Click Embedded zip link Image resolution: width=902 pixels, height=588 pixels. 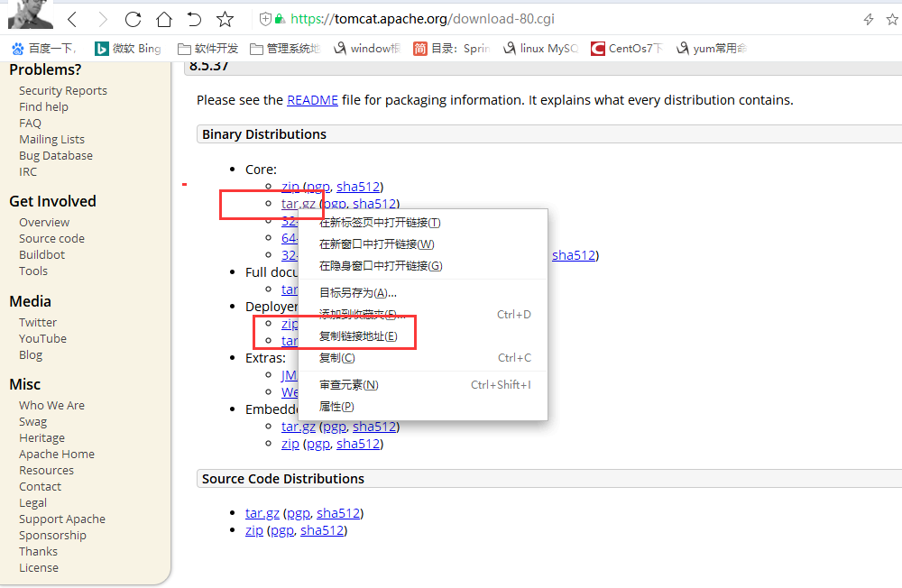[290, 444]
